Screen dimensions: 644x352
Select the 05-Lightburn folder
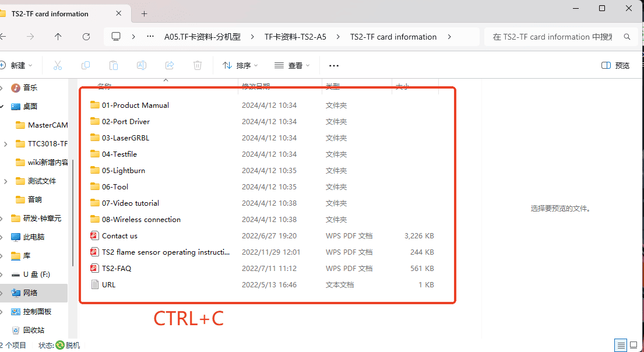point(123,171)
